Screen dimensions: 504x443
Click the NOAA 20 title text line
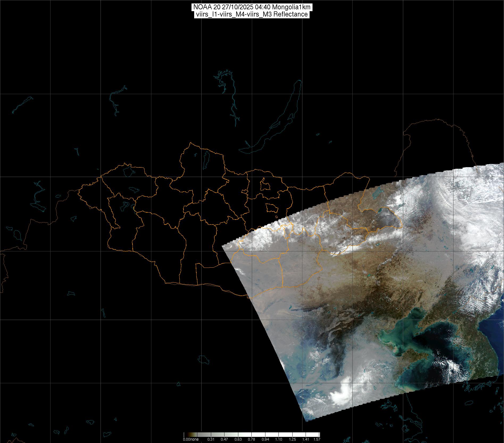pyautogui.click(x=252, y=7)
